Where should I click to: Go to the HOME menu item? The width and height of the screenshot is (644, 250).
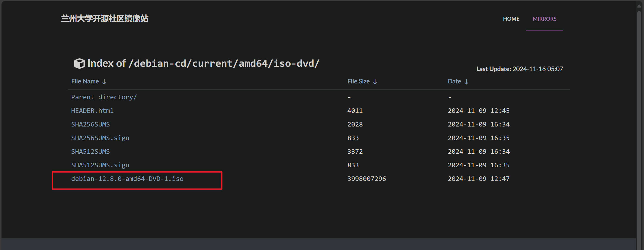point(511,19)
